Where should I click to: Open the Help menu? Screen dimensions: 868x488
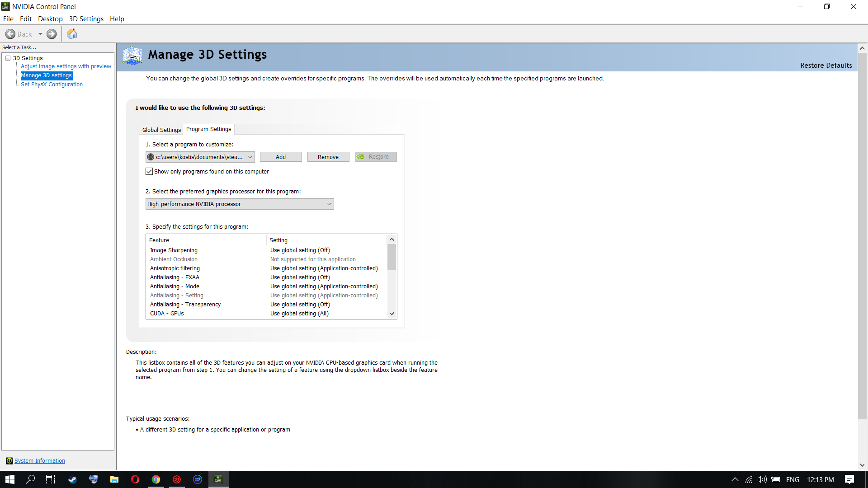[117, 19]
